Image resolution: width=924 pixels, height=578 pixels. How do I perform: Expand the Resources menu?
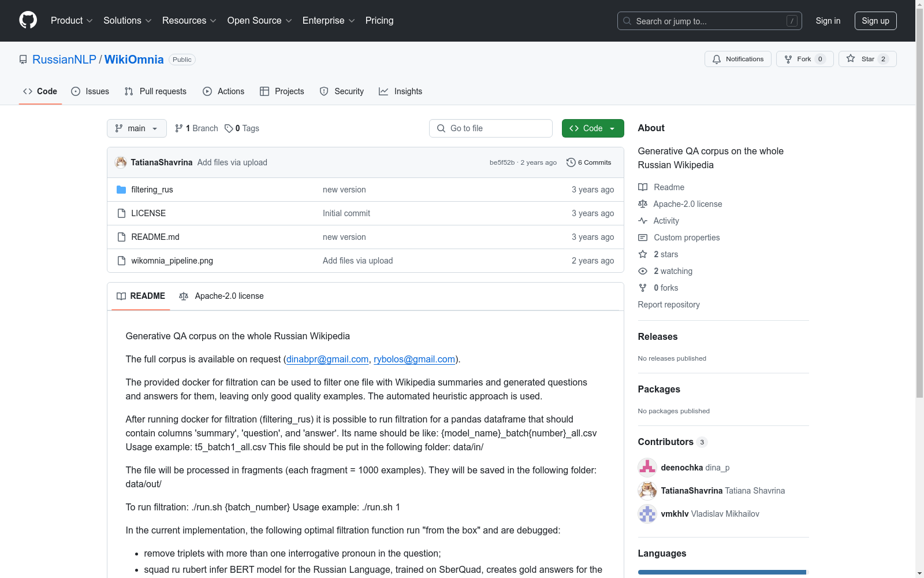[189, 20]
